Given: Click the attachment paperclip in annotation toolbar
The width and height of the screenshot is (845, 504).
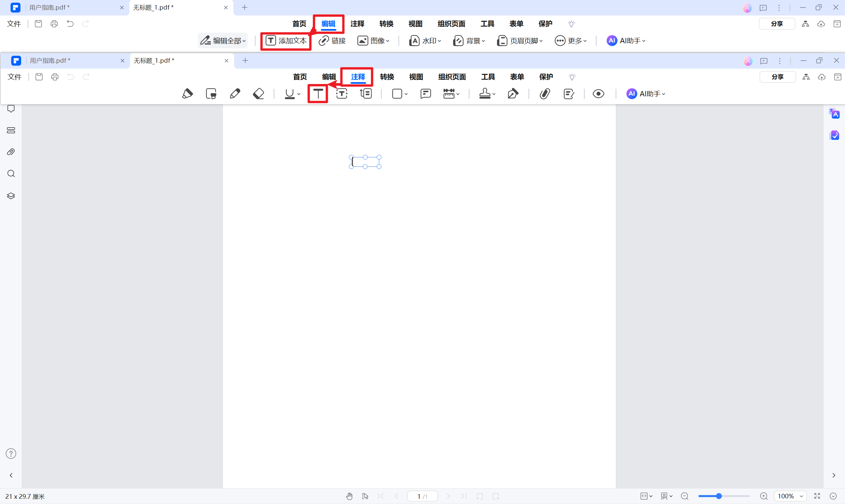Looking at the screenshot, I should point(545,93).
